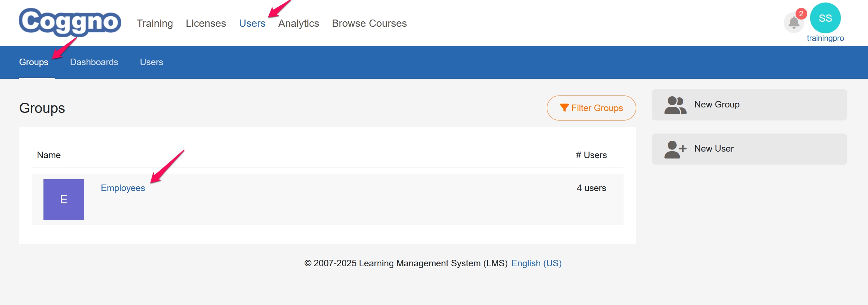Viewport: 868px width, 305px height.
Task: Open the Employees group link
Action: click(x=123, y=188)
